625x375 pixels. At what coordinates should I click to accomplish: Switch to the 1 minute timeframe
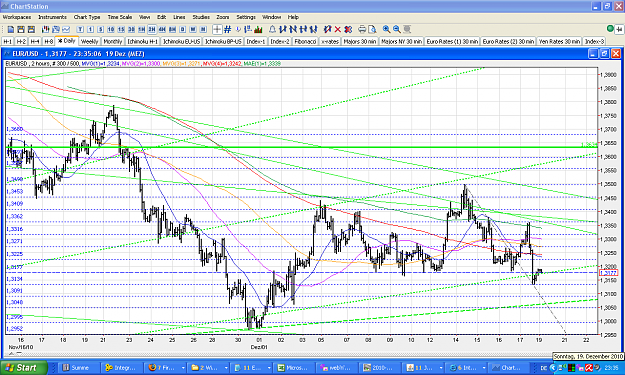click(x=90, y=29)
